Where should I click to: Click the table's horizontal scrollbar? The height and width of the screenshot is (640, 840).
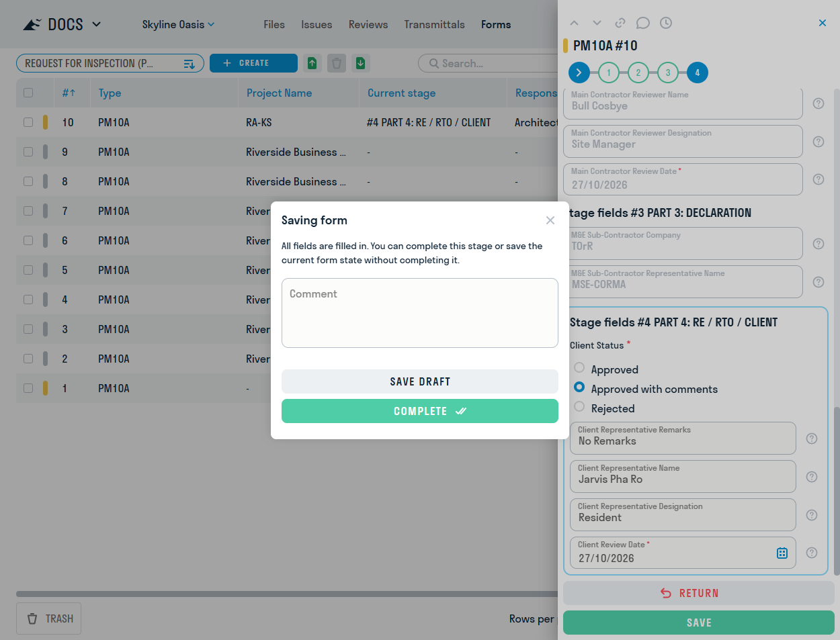tap(287, 594)
